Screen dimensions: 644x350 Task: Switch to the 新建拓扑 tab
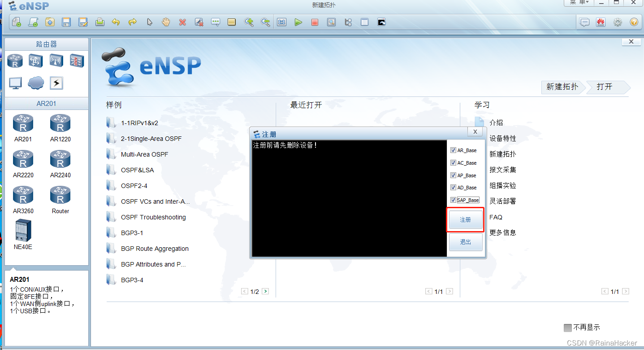[x=562, y=87]
